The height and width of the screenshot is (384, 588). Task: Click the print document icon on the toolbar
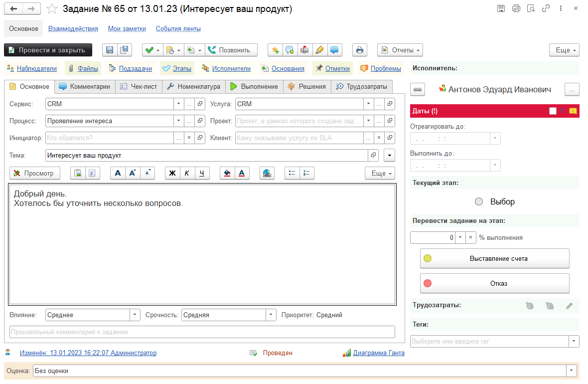(360, 50)
